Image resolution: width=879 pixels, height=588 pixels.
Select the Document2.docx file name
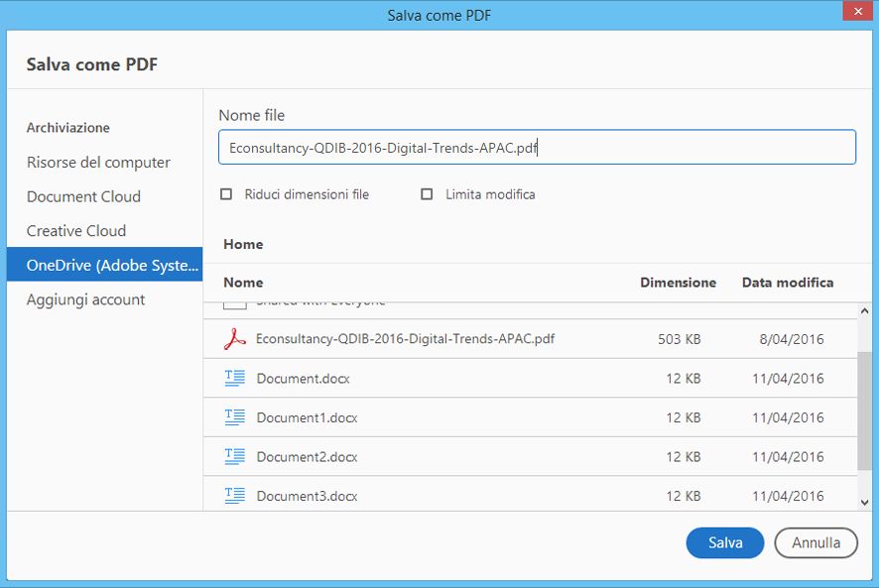pyautogui.click(x=308, y=457)
